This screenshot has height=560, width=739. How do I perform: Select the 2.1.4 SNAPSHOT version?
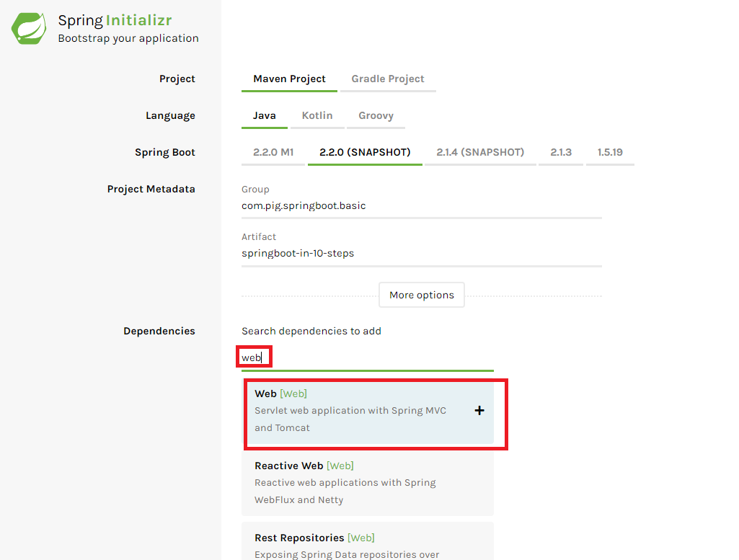click(x=480, y=152)
